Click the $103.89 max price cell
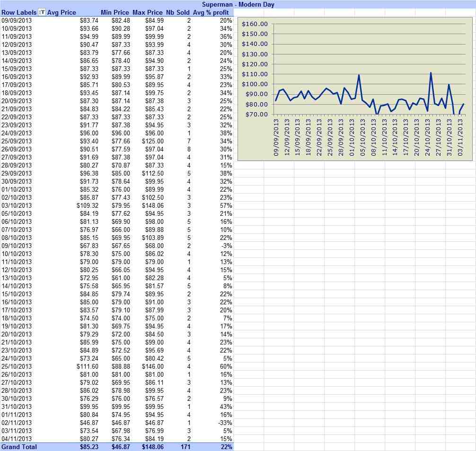The image size is (476, 451). point(153,238)
